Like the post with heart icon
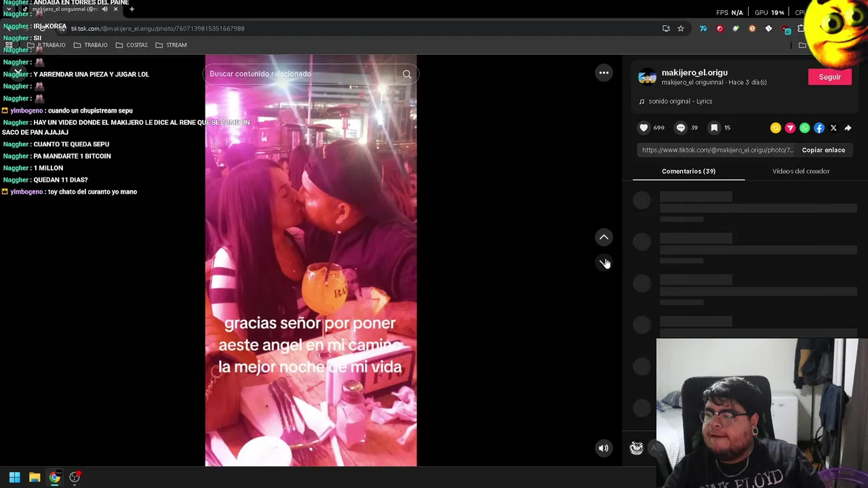Screen dimensions: 868x488 point(644,127)
